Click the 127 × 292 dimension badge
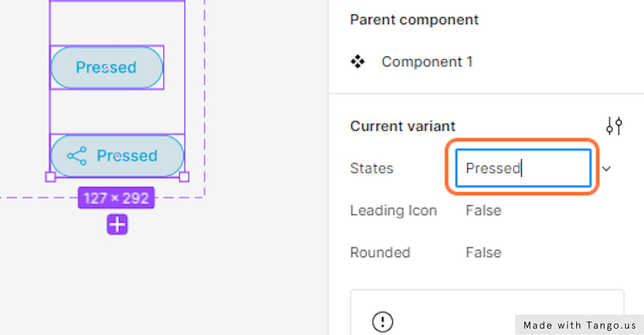Image resolution: width=644 pixels, height=335 pixels. click(116, 198)
